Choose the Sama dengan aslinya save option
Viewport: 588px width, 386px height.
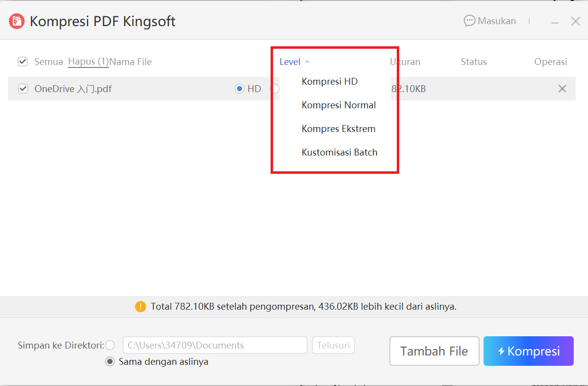[x=109, y=361]
